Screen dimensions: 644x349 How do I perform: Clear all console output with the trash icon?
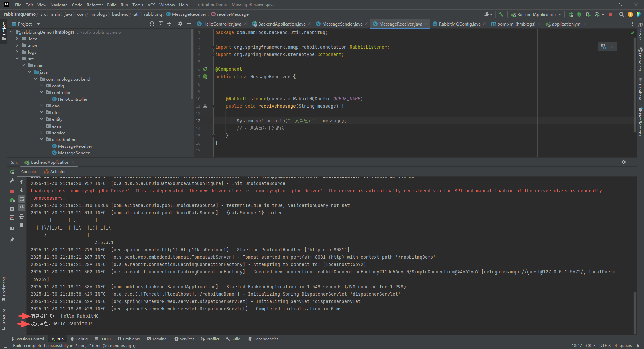(x=22, y=225)
